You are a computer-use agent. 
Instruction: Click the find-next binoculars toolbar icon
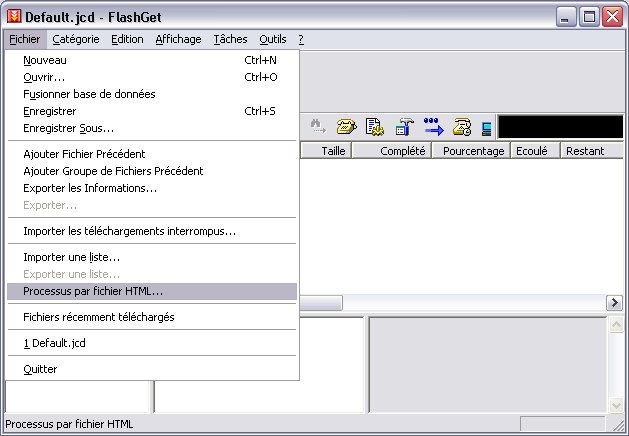pos(318,127)
